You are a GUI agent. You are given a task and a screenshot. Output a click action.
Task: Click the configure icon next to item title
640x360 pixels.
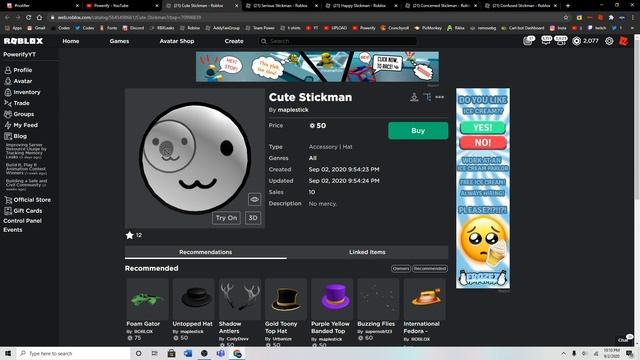pos(427,97)
